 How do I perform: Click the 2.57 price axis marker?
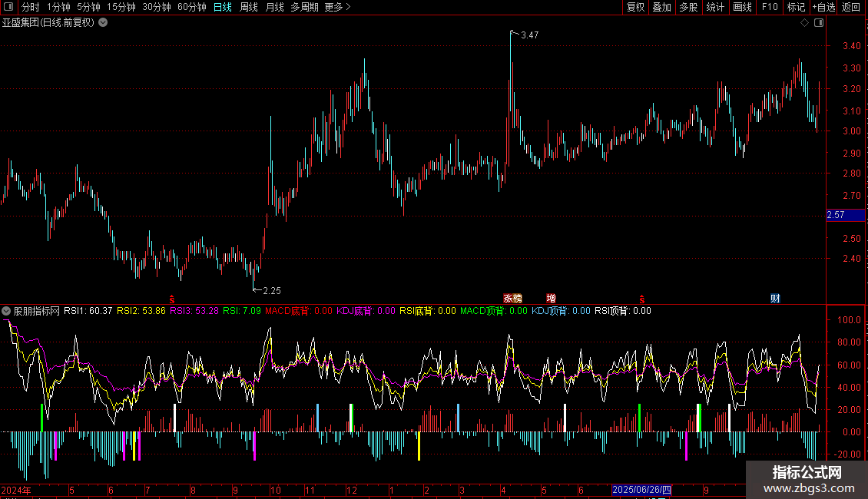845,215
